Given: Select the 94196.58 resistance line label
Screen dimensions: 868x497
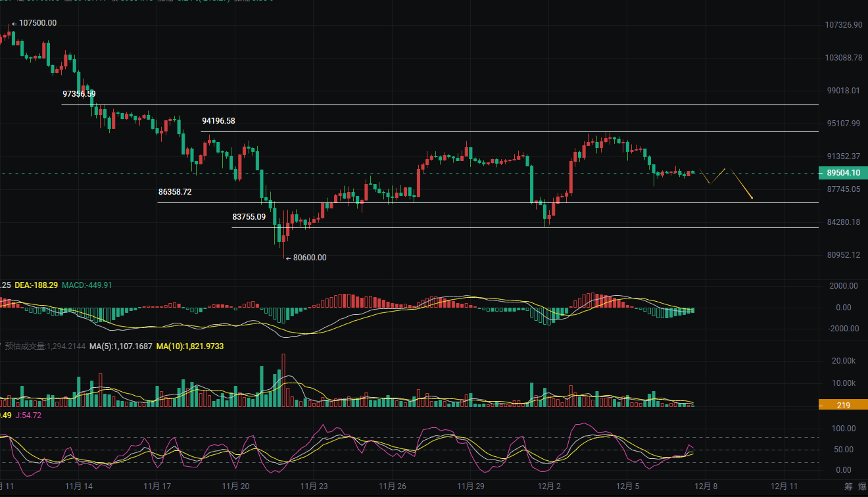Looking at the screenshot, I should click(x=218, y=121).
